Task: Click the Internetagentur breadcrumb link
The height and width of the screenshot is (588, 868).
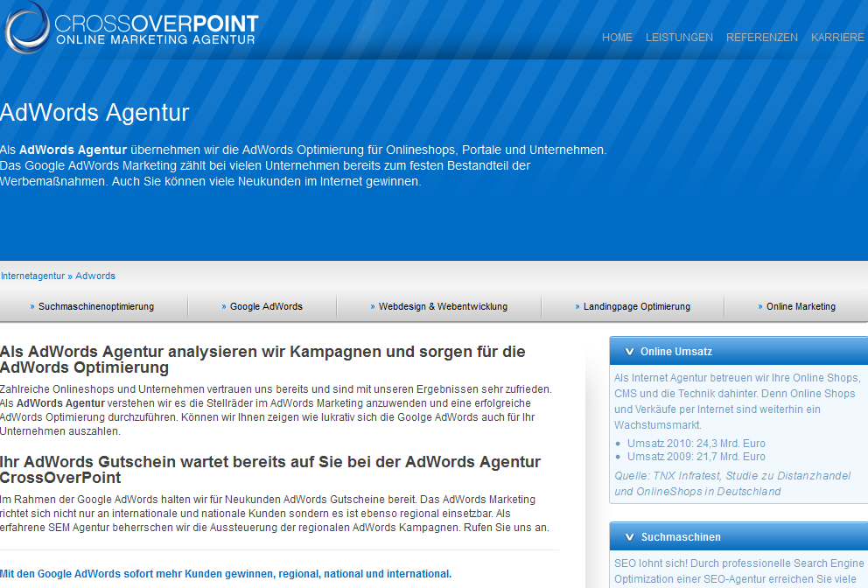Action: [32, 276]
